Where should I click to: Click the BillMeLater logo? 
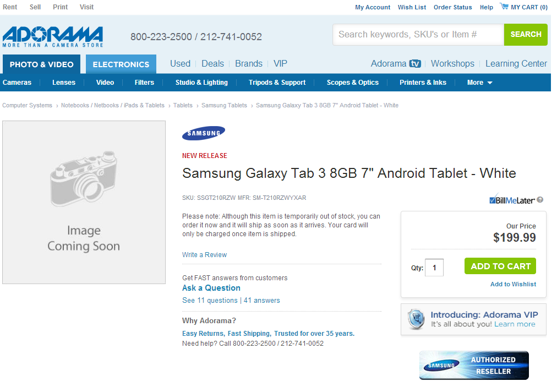pyautogui.click(x=512, y=200)
